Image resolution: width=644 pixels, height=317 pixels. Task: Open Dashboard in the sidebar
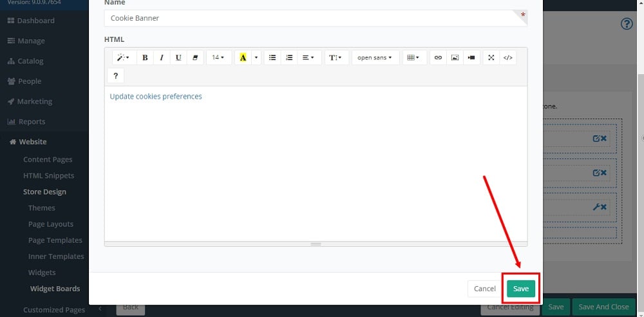point(35,21)
